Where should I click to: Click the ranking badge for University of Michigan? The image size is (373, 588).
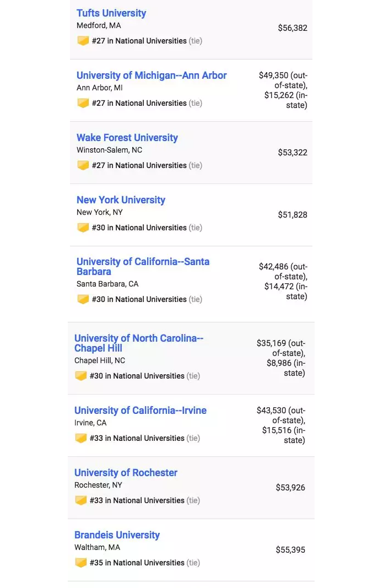click(83, 103)
